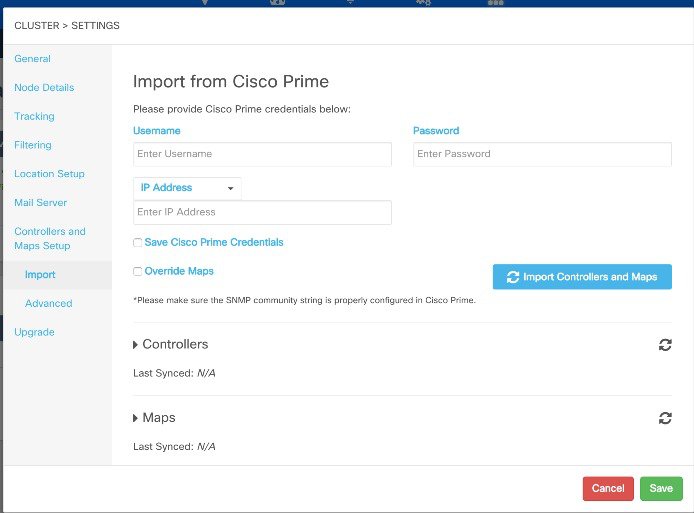Toggle the Override Maps checkbox

click(x=138, y=271)
